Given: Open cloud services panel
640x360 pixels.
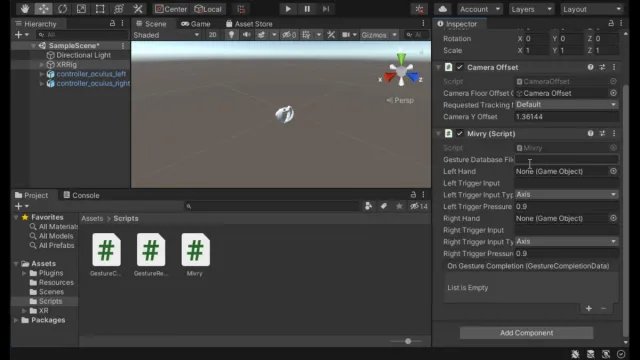Looking at the screenshot, I should click(443, 9).
